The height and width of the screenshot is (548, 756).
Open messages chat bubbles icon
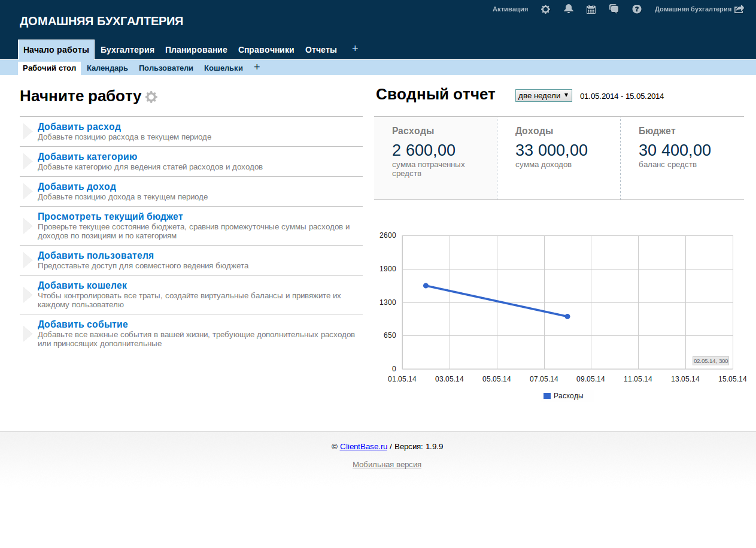coord(614,9)
